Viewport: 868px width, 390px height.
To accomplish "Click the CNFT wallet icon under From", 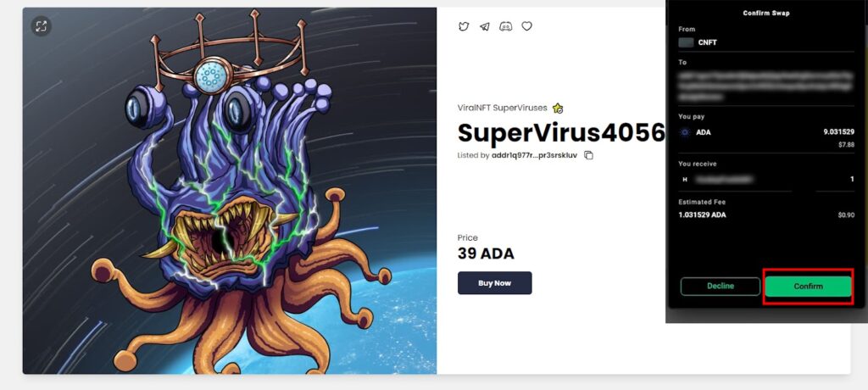I will click(x=686, y=42).
